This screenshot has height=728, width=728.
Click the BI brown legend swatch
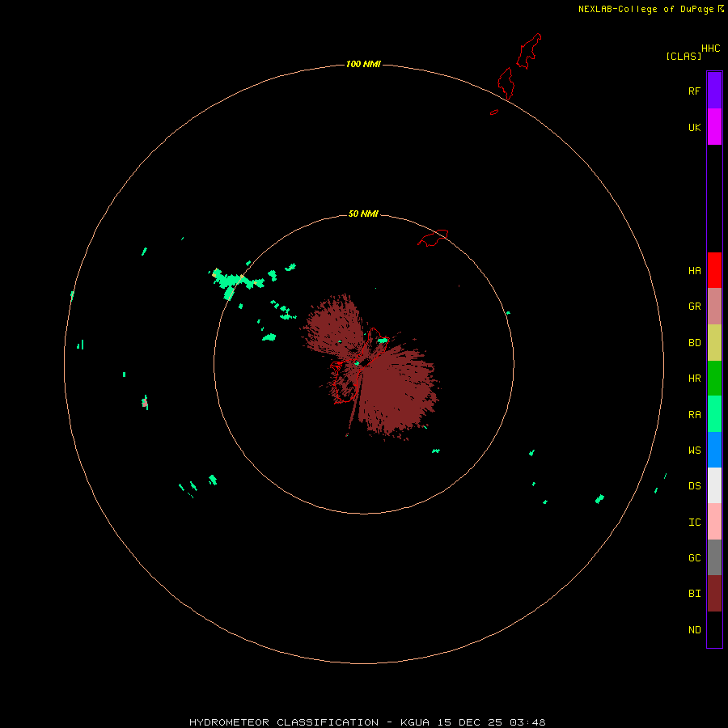pos(714,594)
